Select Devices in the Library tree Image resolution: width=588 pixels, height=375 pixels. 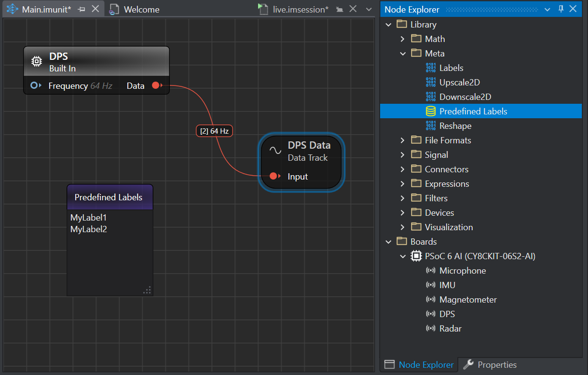coord(439,213)
